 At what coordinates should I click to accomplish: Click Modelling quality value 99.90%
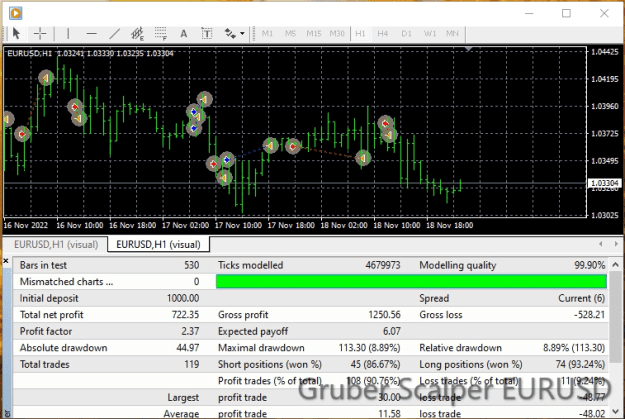(590, 265)
